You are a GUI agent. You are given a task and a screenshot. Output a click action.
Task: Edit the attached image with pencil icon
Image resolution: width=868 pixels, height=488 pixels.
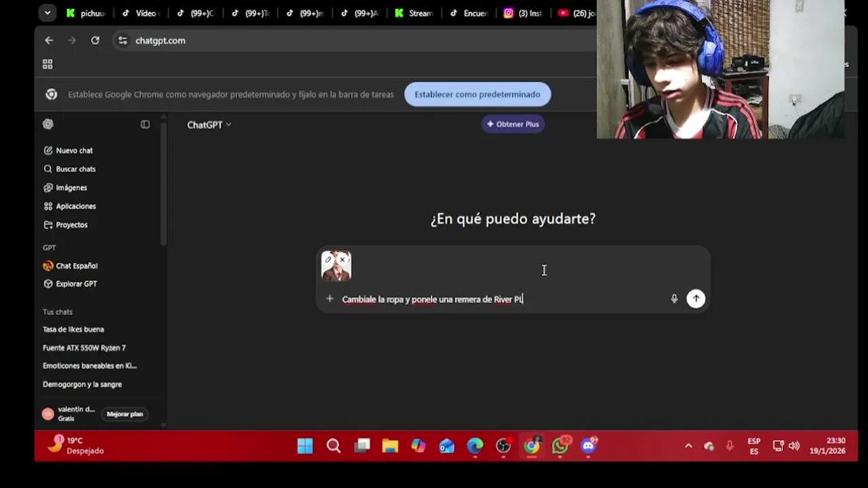pyautogui.click(x=328, y=259)
